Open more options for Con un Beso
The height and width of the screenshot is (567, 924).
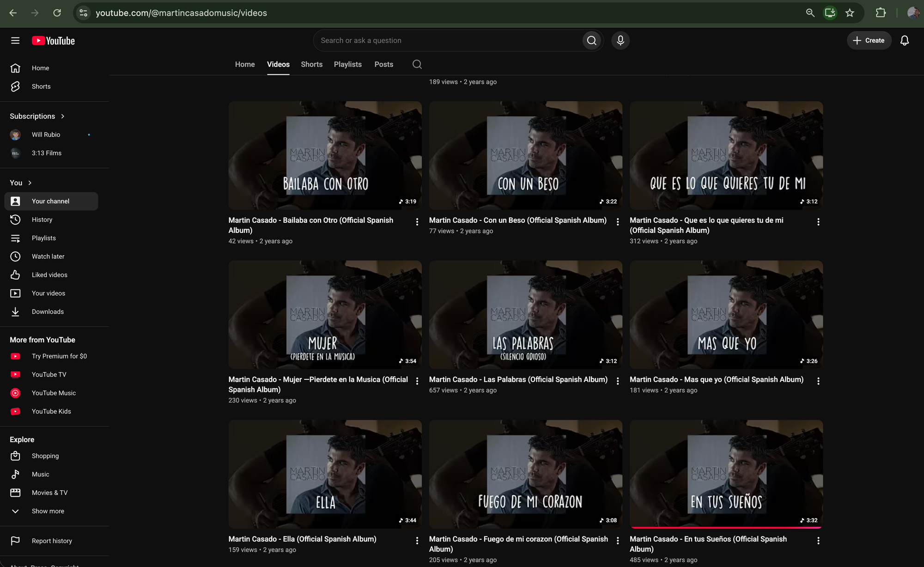pyautogui.click(x=618, y=222)
